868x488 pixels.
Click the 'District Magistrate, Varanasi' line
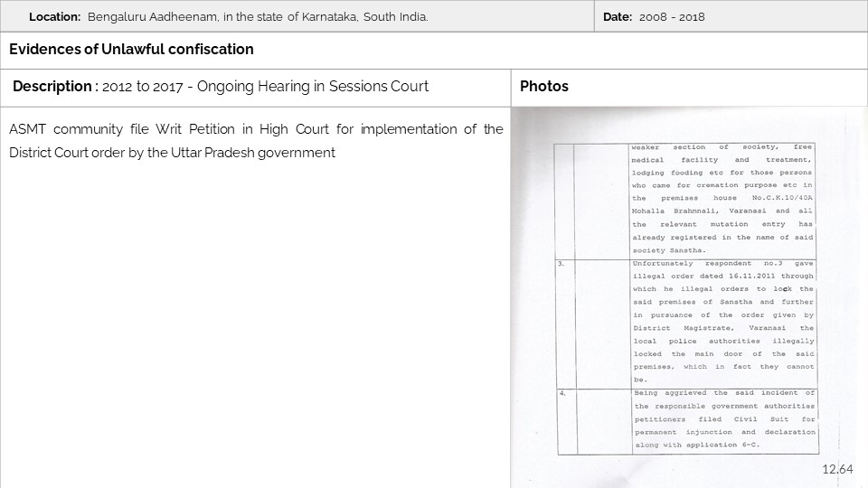722,328
